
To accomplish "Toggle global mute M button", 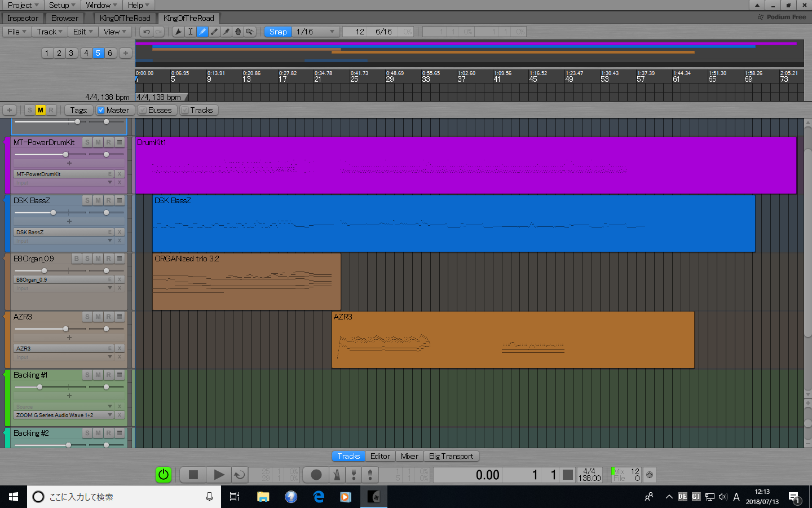I will point(41,110).
